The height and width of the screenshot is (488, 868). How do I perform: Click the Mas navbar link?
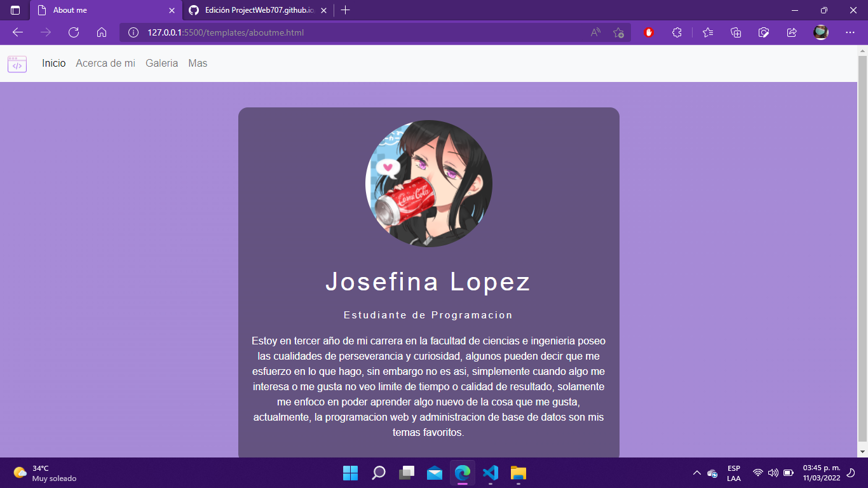198,64
